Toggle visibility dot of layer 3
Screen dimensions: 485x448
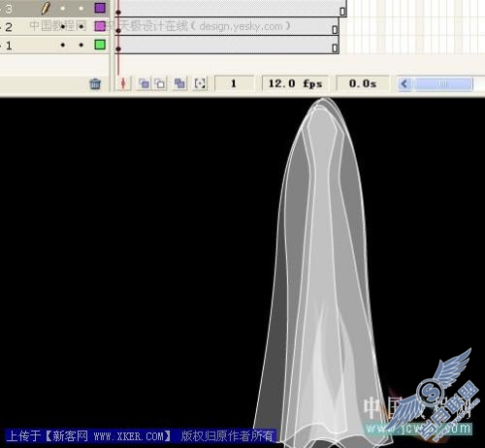(63, 9)
